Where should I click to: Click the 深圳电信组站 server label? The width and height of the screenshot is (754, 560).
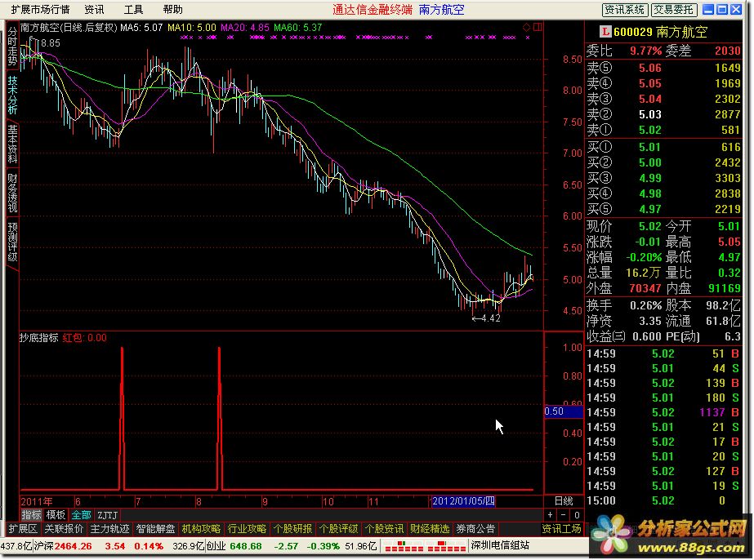click(x=500, y=545)
